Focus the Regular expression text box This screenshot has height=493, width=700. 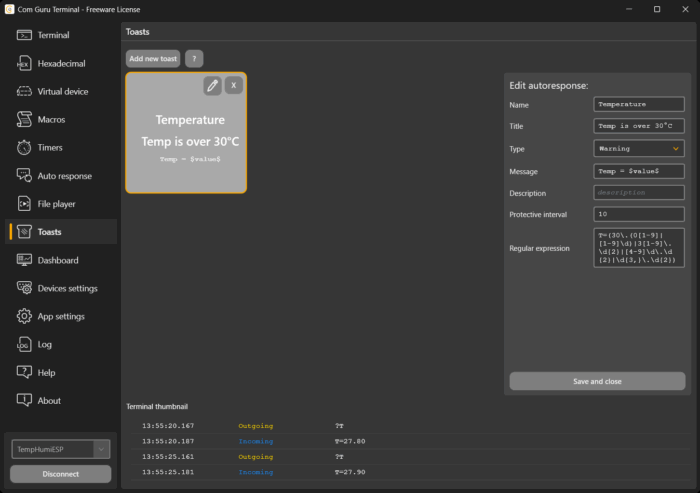click(x=639, y=248)
